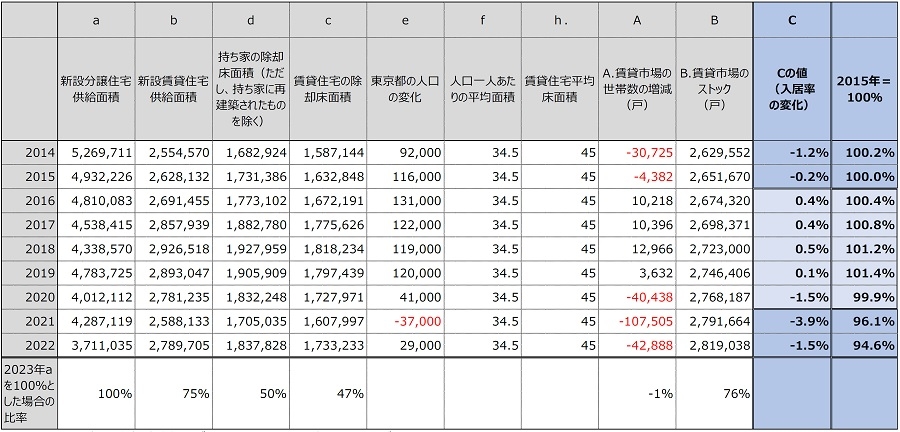Select the B.賃貸市場のストック header cell

pos(714,89)
